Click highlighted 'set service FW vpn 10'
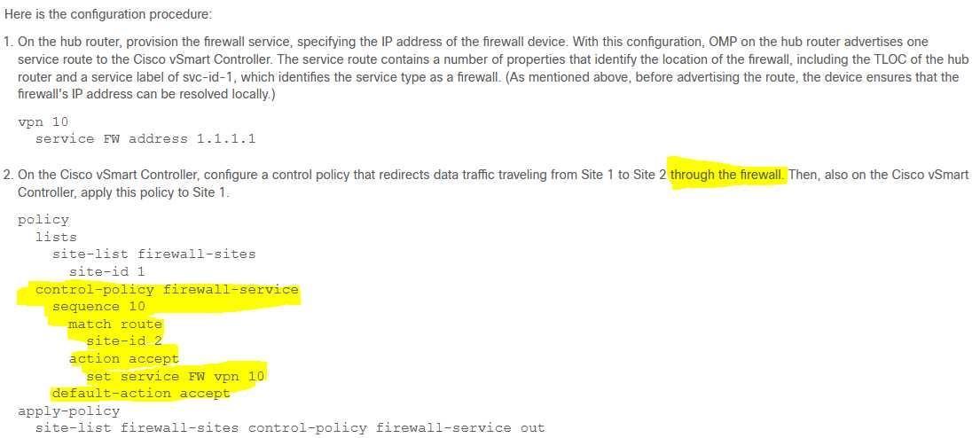Image resolution: width=980 pixels, height=438 pixels. tap(175, 376)
